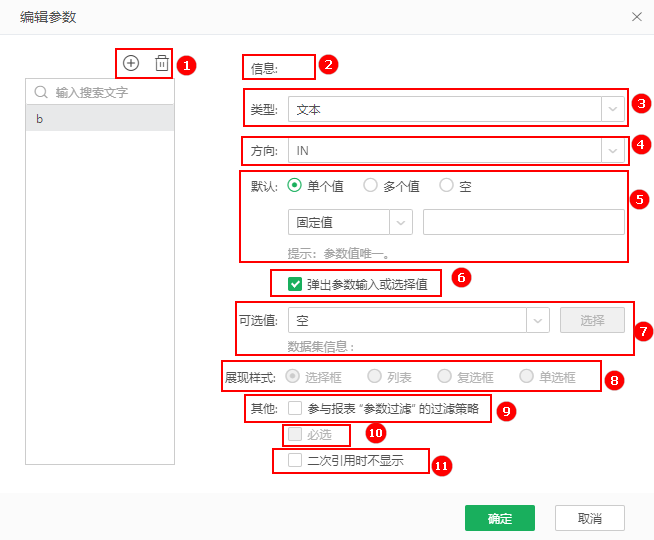Select the 多个值 radio button
This screenshot has width=654, height=540.
(370, 185)
